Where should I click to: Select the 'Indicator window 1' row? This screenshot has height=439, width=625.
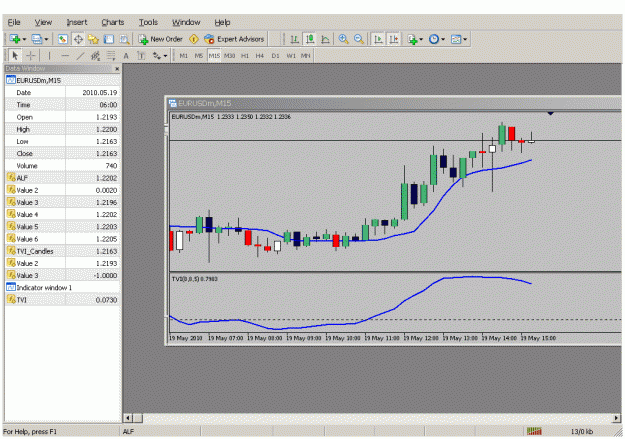tap(62, 287)
